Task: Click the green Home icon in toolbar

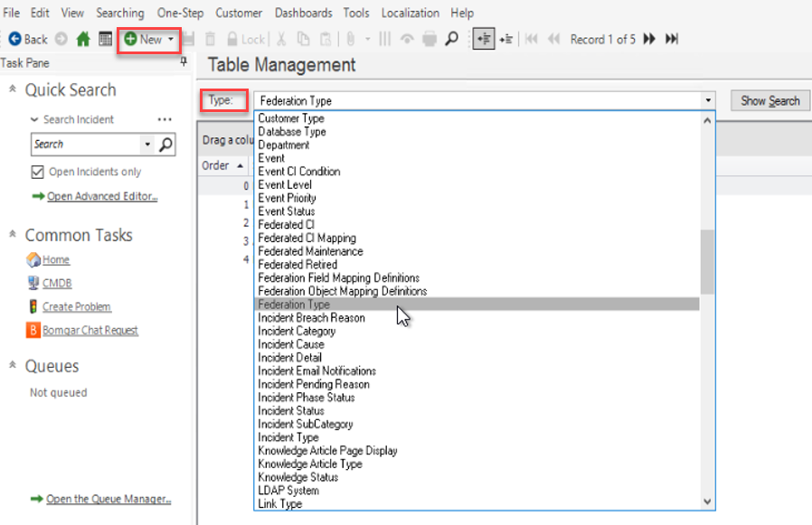Action: click(83, 39)
